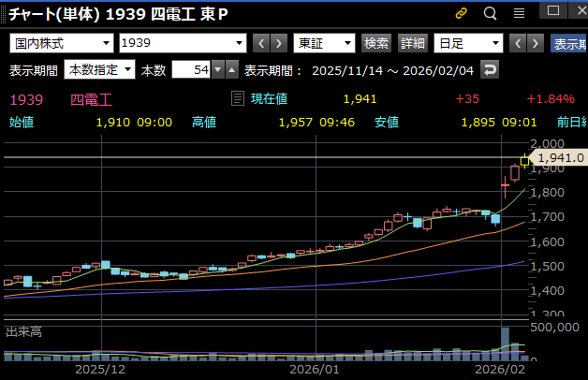
Task: Open the 日足 timeframe dropdown
Action: [x=494, y=44]
